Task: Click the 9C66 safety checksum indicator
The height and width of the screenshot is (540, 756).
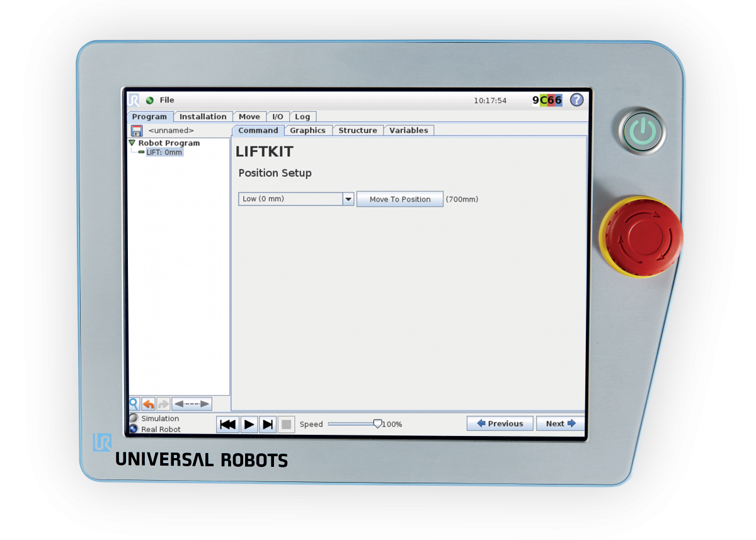Action: tap(547, 100)
